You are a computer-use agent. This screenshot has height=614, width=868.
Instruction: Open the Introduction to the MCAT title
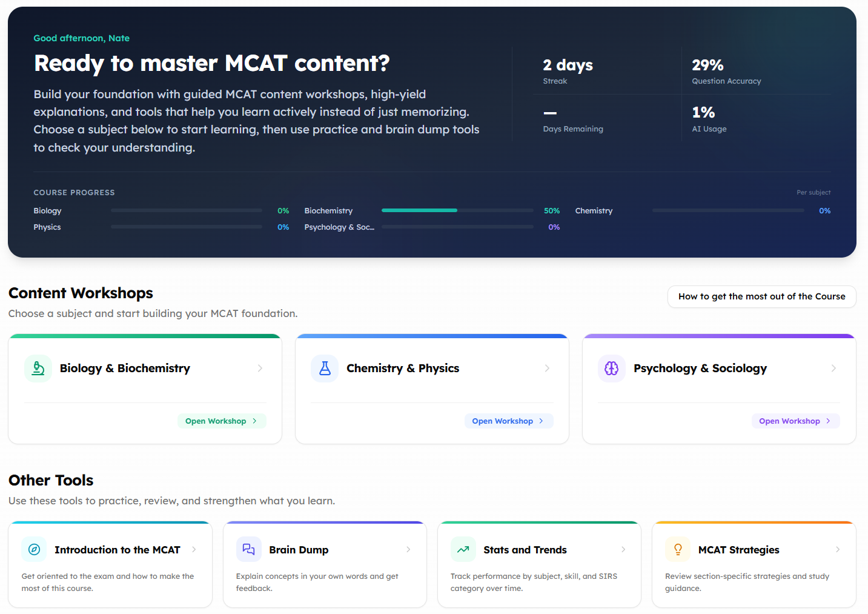(x=118, y=550)
